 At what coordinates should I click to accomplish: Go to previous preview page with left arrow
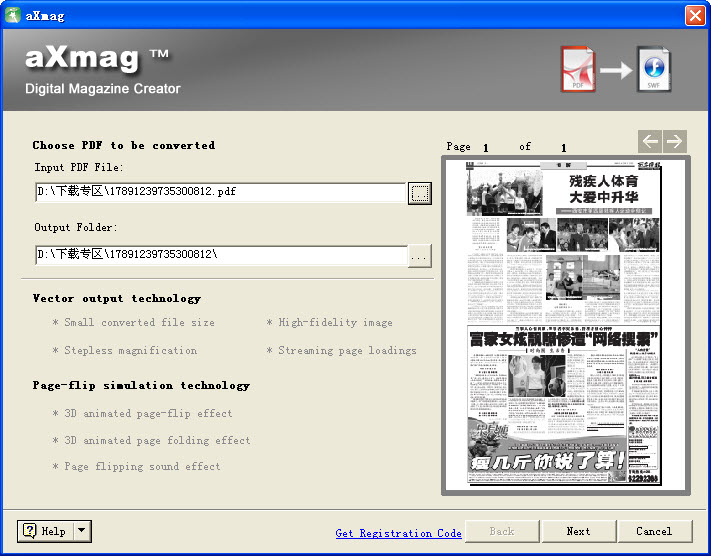[x=650, y=142]
